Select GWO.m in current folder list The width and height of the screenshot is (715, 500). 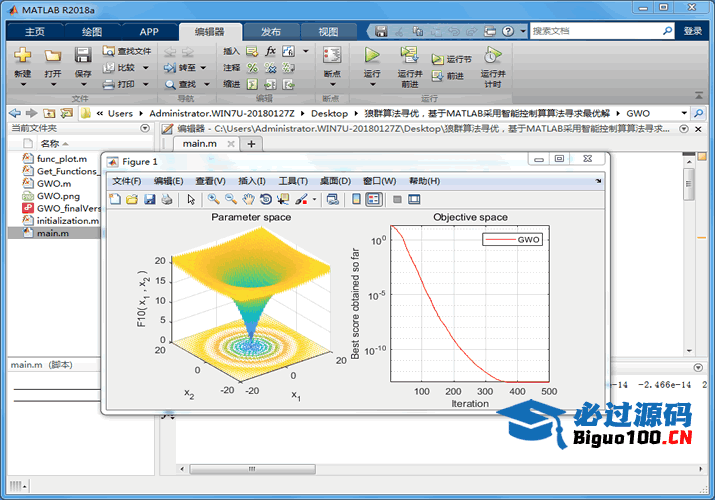[x=54, y=183]
